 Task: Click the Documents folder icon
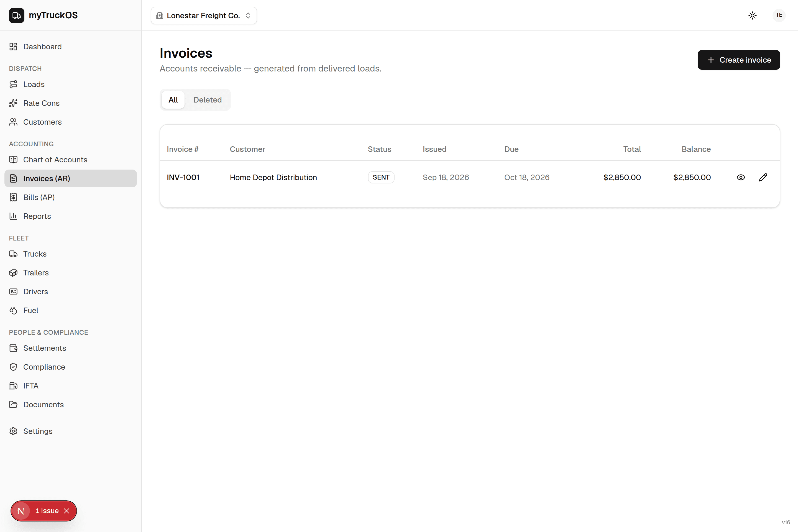click(x=13, y=405)
